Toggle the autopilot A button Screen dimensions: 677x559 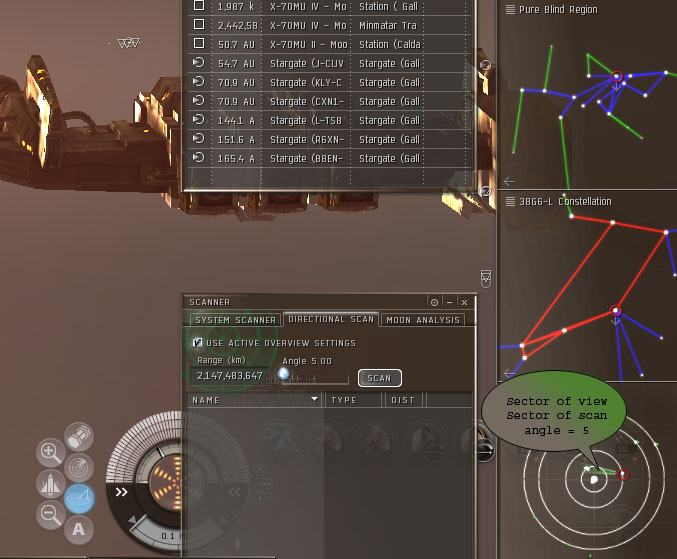(x=79, y=529)
